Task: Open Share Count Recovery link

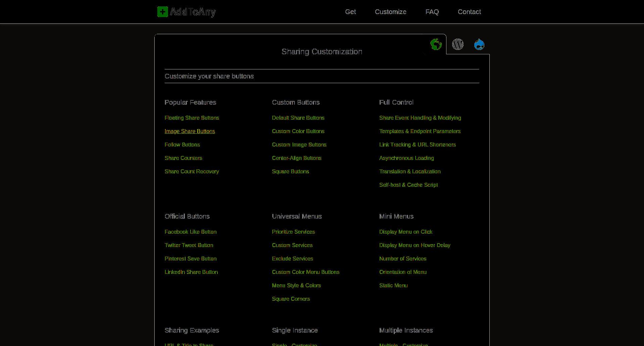Action: coord(192,171)
